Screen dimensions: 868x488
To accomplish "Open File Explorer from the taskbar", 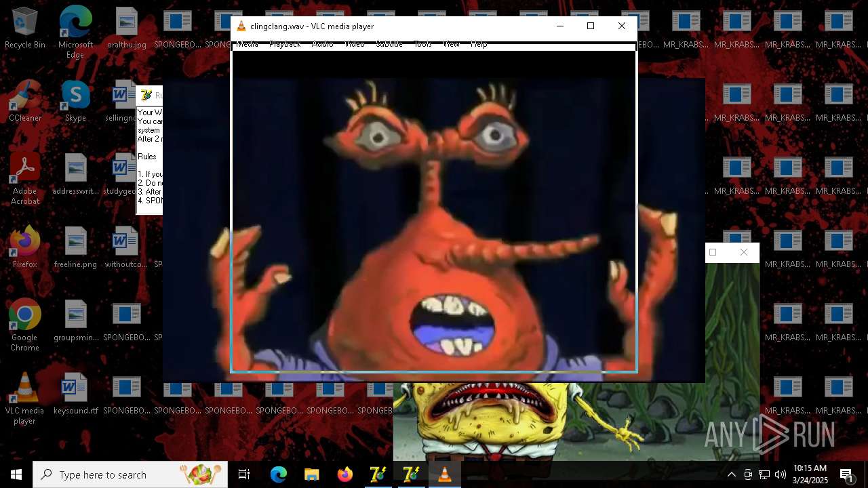I will click(311, 474).
